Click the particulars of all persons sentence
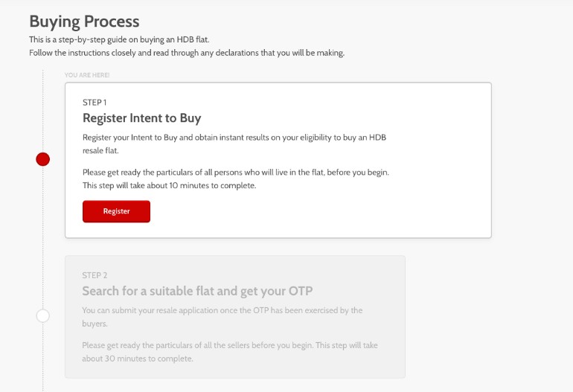Viewport: 573px width, 392px height. click(236, 172)
